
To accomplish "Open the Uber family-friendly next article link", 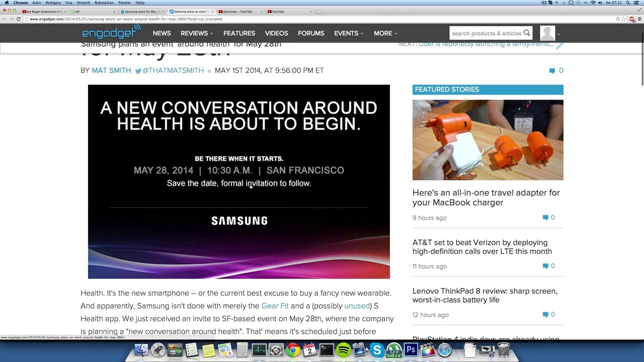I will tap(486, 44).
